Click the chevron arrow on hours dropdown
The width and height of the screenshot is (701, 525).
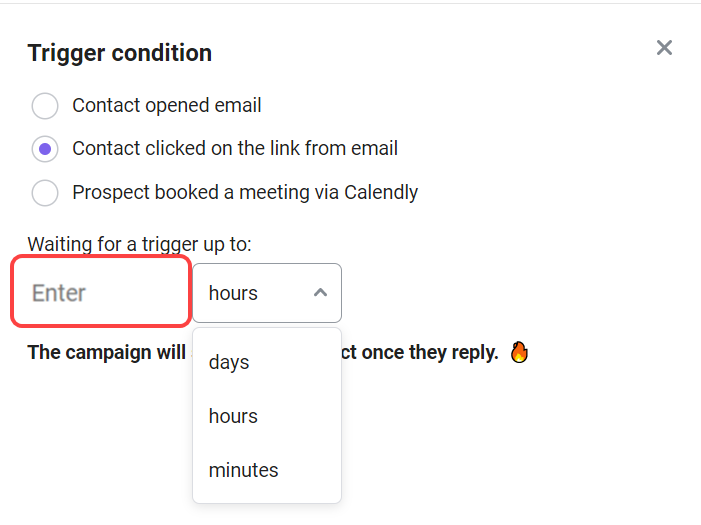pos(320,293)
